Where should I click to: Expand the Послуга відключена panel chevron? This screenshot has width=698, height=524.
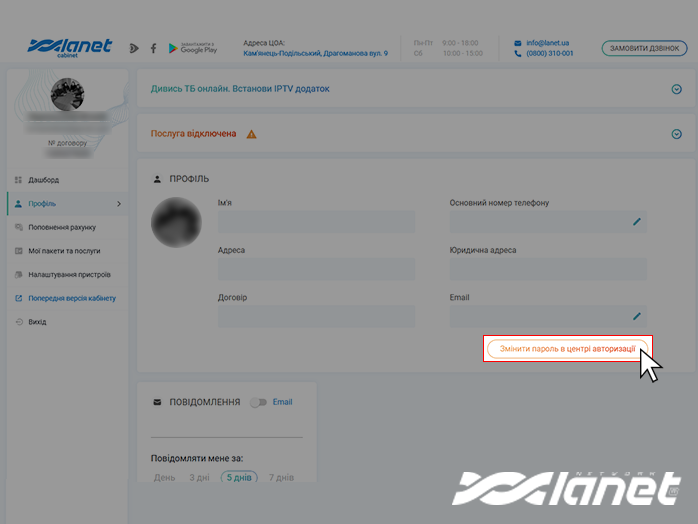pos(677,134)
